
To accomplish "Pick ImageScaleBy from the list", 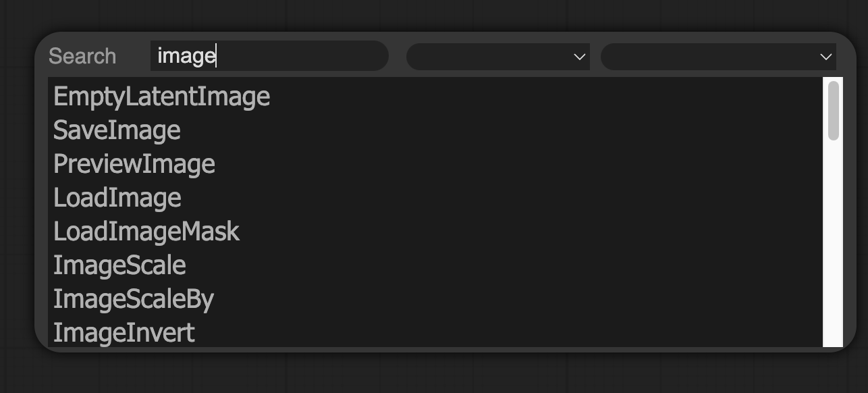I will (133, 299).
